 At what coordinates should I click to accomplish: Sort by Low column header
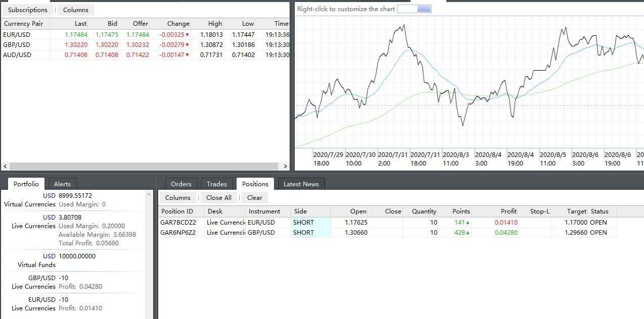[x=240, y=24]
